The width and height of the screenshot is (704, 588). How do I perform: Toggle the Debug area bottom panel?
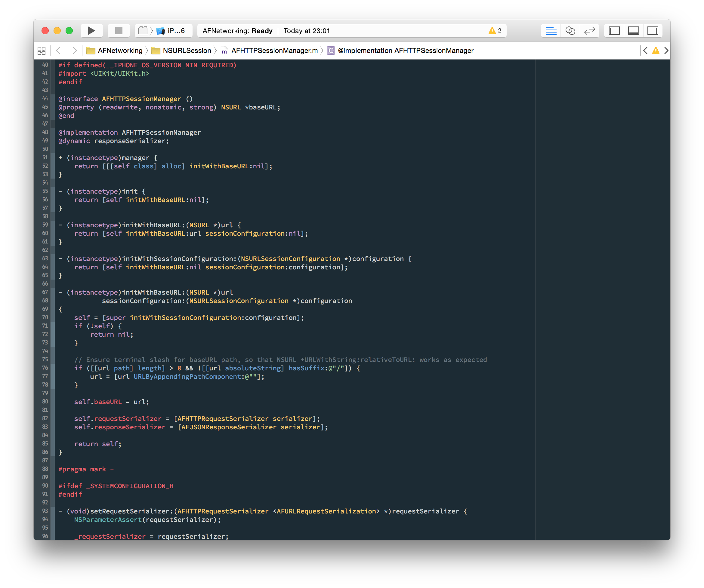pos(633,31)
